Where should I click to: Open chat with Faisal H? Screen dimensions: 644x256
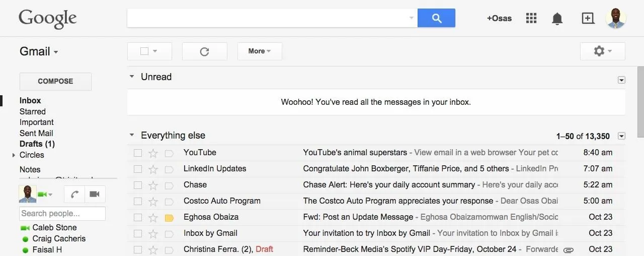(x=47, y=250)
